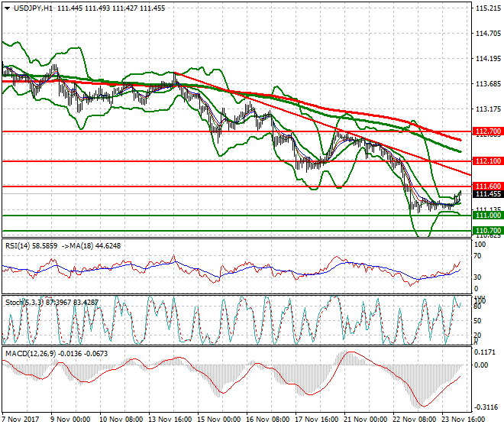This screenshot has height=428, width=504.
Task: Click the 7 Nov 2017 date label
Action: click(x=21, y=420)
